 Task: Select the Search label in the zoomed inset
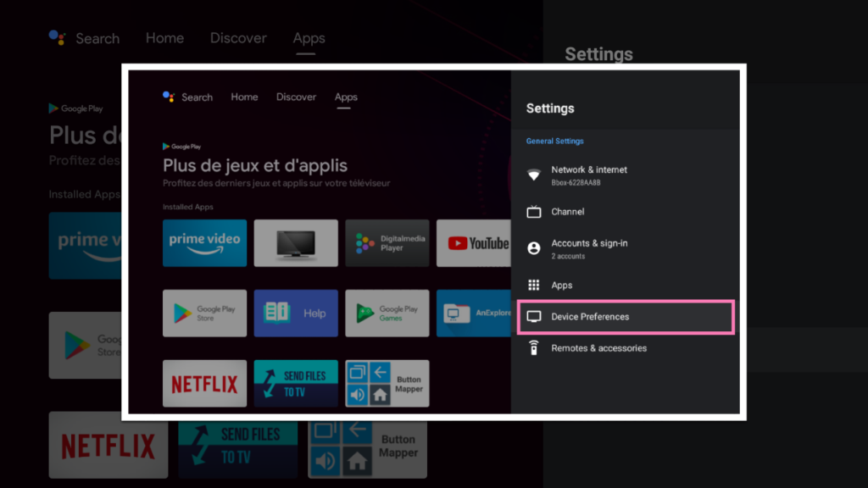click(197, 97)
